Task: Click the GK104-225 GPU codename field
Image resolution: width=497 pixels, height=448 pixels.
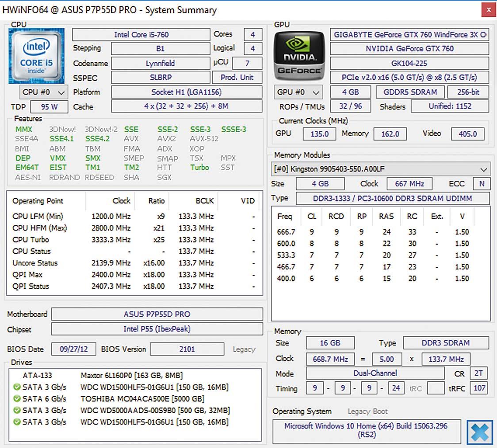Action: coord(409,63)
